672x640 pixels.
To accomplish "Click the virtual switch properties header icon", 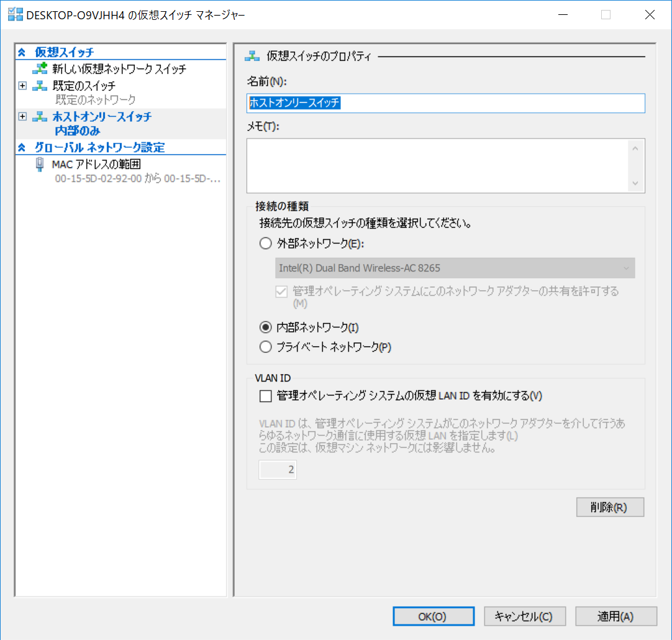I will [252, 56].
